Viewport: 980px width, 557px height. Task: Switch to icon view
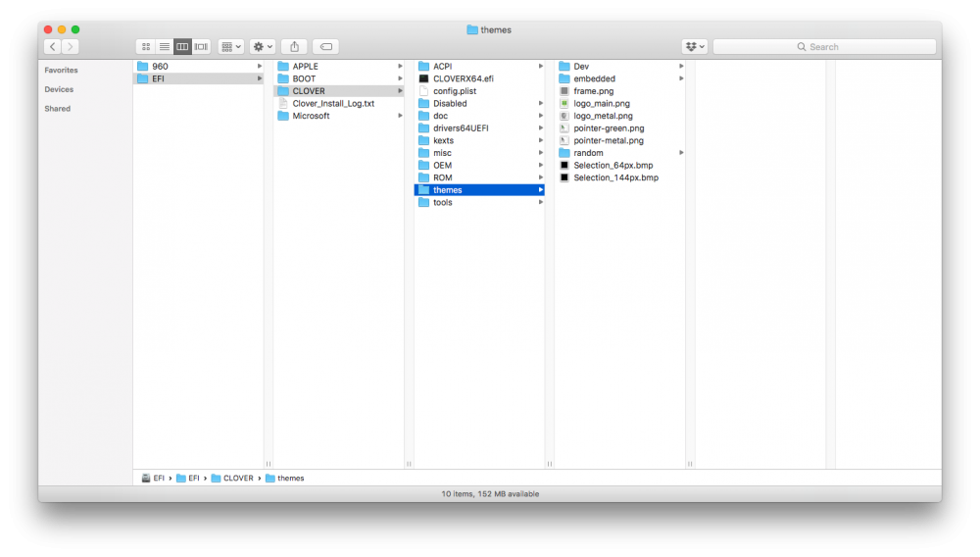pos(146,46)
